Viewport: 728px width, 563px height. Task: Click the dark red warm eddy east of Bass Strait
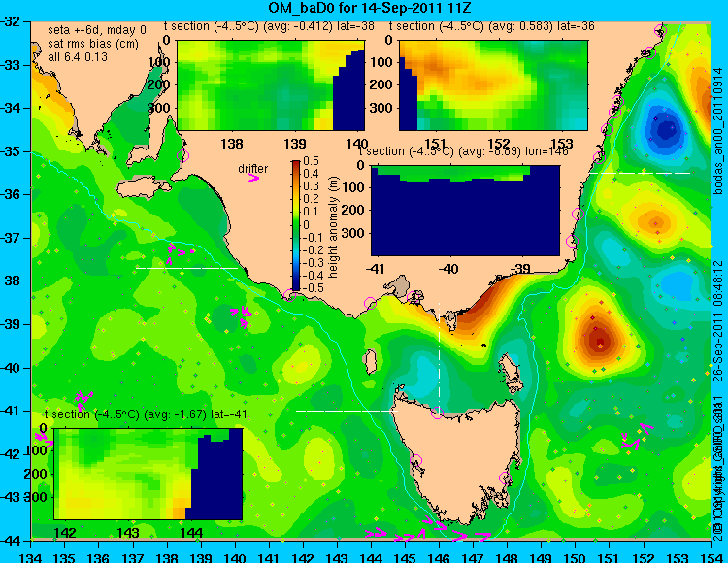(600, 340)
